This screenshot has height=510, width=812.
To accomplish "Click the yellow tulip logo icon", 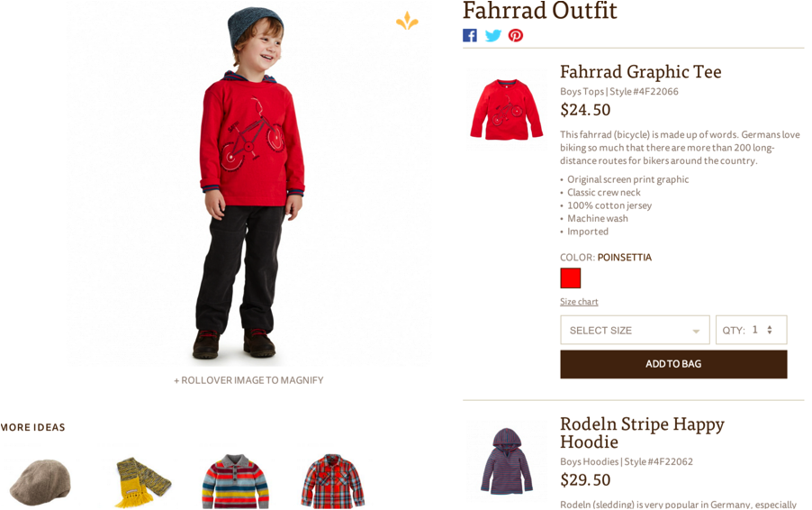I will click(407, 22).
